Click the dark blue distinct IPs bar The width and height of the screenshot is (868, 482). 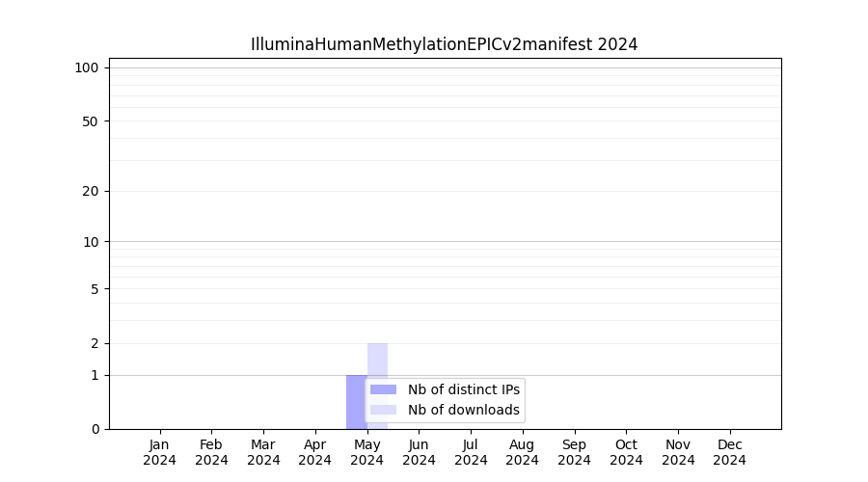tap(356, 401)
